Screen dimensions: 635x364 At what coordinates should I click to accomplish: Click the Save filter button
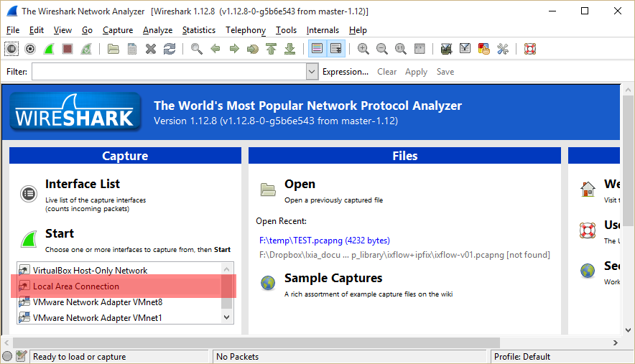click(445, 72)
